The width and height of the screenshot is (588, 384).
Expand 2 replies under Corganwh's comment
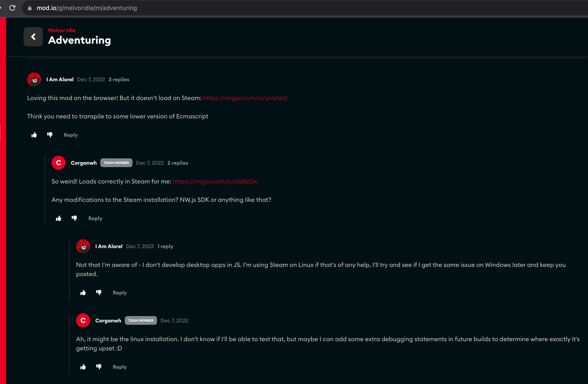tap(178, 163)
